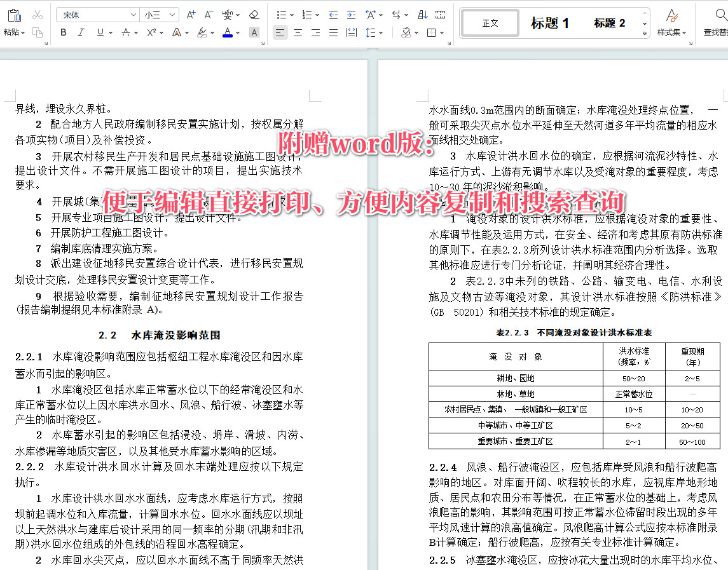
Task: Toggle the bulleted list
Action: point(282,15)
